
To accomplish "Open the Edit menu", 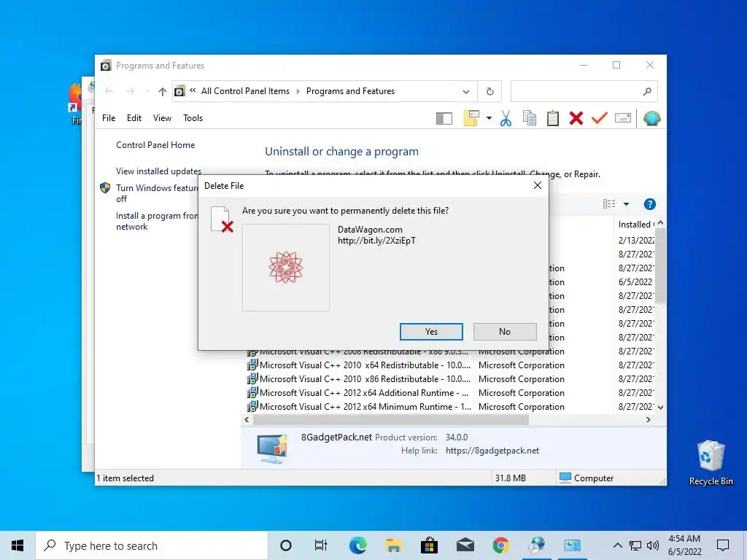I will tap(134, 118).
